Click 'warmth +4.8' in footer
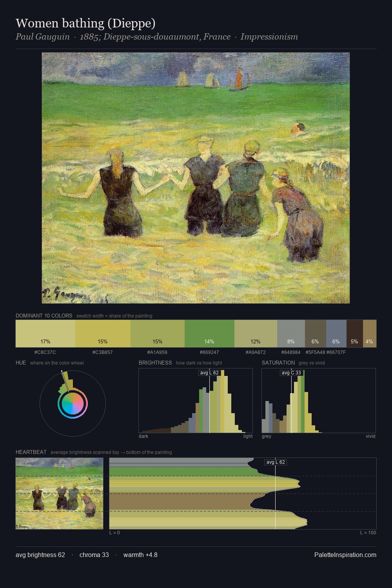 point(140,555)
